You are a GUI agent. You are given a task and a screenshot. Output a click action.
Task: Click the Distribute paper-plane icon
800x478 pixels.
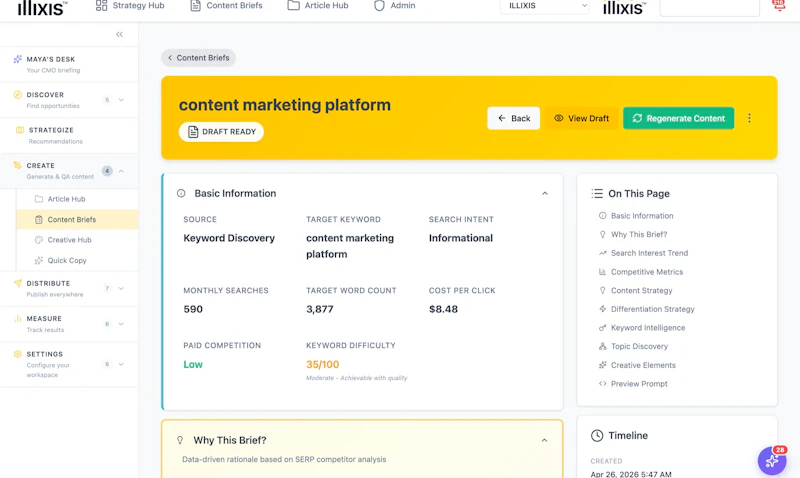click(18, 283)
